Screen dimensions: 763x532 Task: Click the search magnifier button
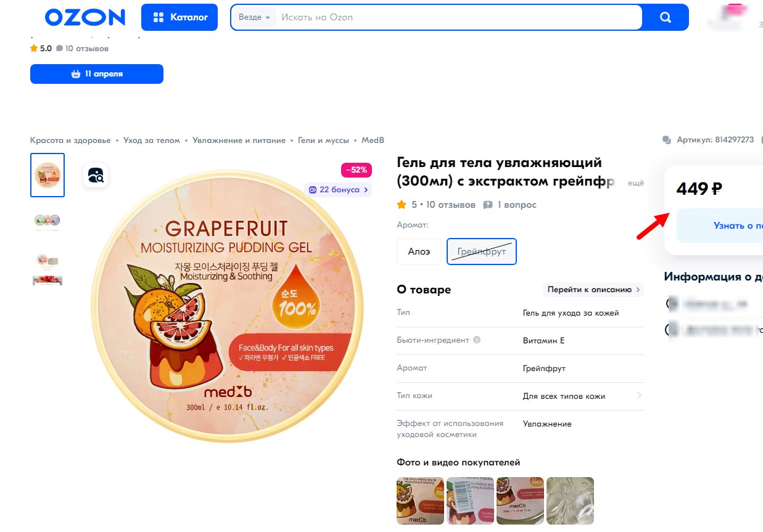[665, 17]
